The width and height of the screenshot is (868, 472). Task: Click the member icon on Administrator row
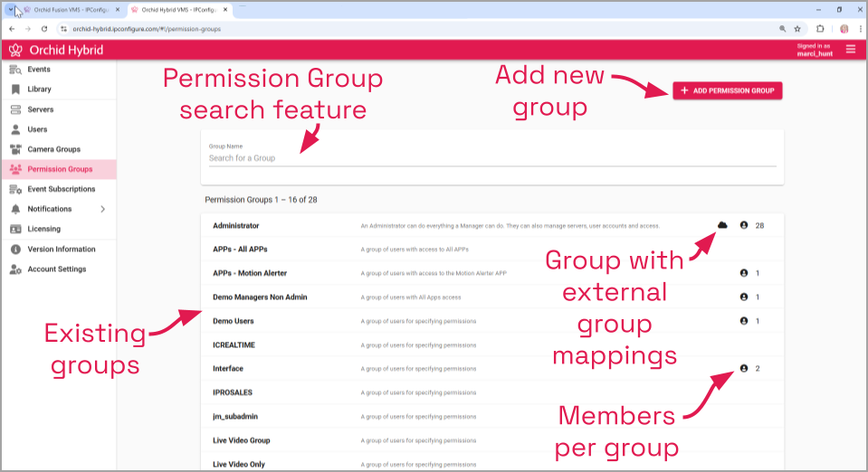point(744,225)
